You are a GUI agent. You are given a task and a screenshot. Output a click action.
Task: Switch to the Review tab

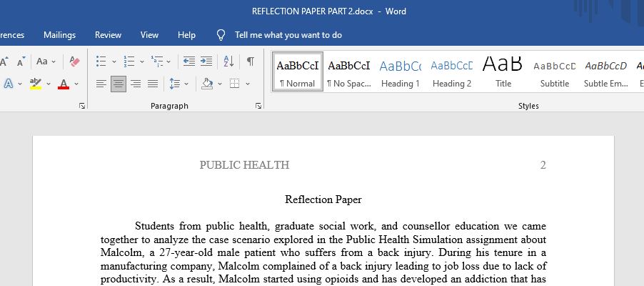tap(108, 35)
